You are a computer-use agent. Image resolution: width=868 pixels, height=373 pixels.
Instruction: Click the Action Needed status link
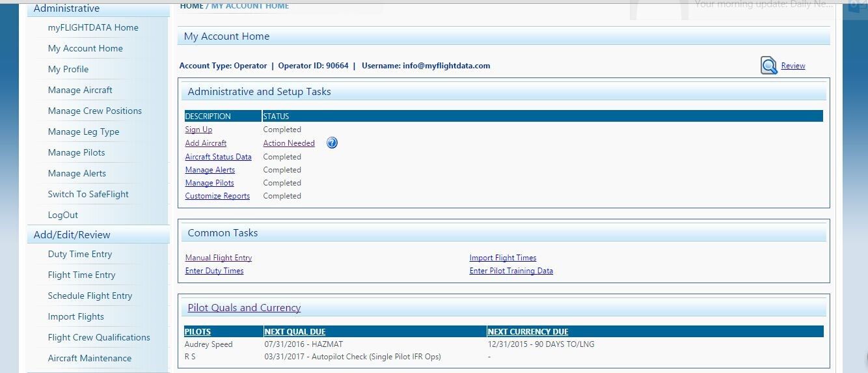coord(289,143)
